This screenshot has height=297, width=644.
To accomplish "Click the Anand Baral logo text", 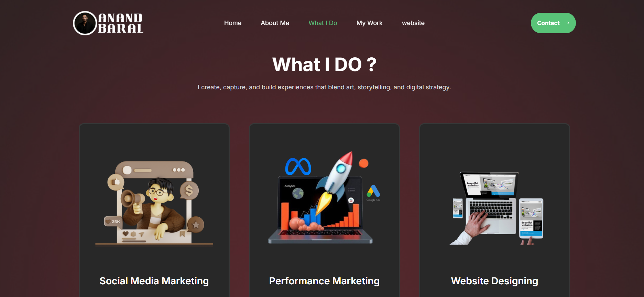I will click(x=121, y=23).
